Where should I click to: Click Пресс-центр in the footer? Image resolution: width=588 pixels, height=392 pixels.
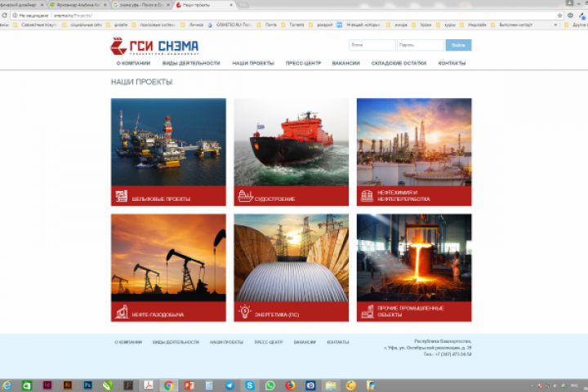pyautogui.click(x=269, y=342)
